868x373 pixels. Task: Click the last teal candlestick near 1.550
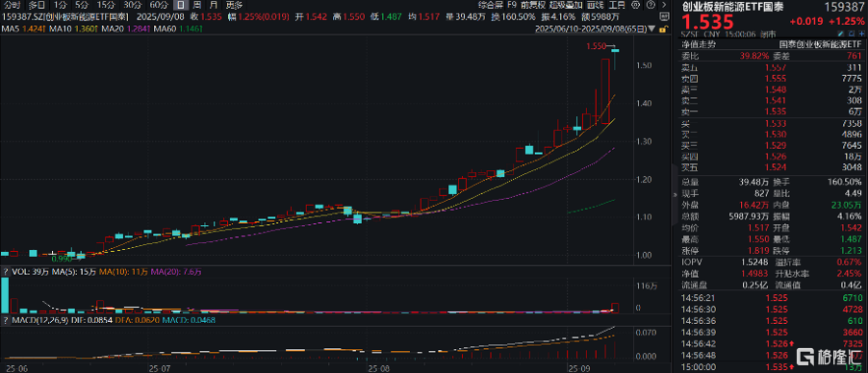(x=615, y=51)
